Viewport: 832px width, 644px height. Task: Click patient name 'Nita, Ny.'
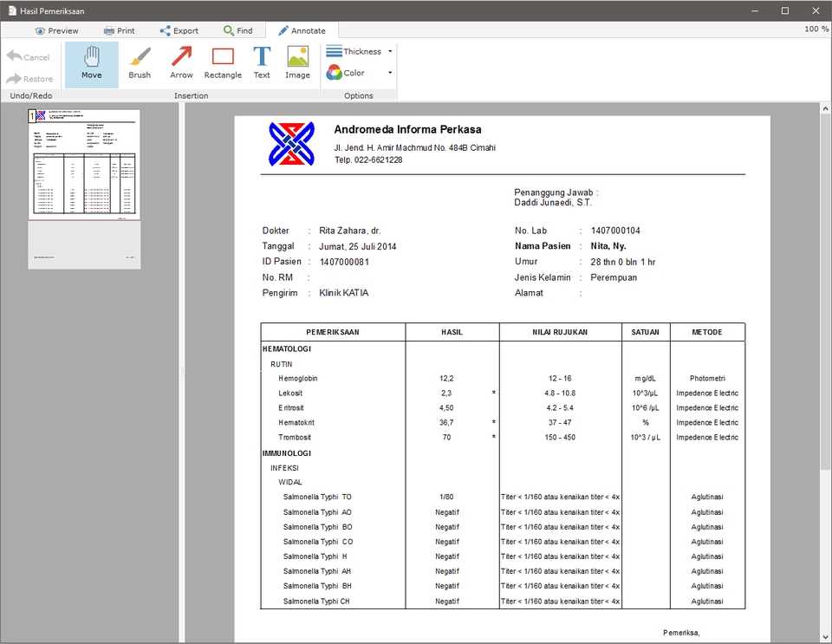tap(608, 246)
